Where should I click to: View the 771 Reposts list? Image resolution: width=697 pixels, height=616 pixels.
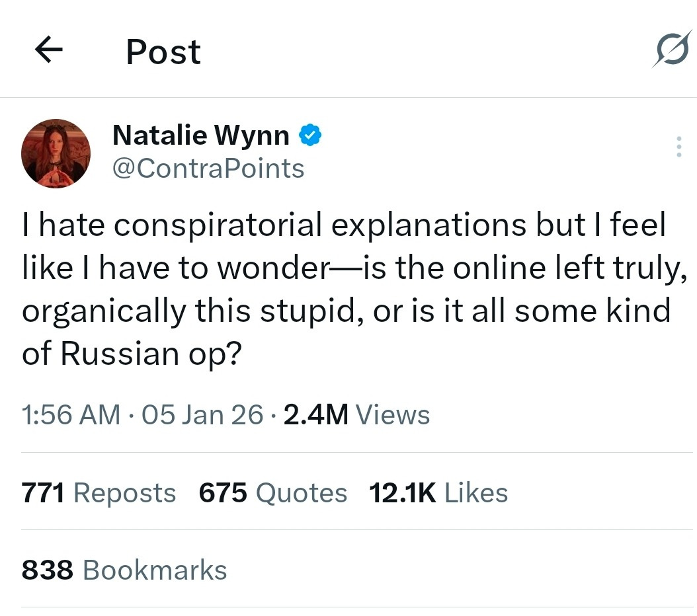point(98,492)
